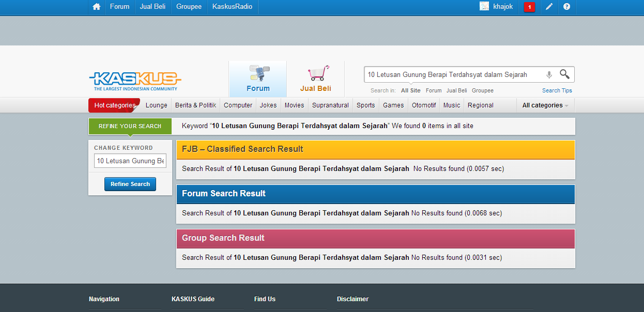The width and height of the screenshot is (644, 312).
Task: Click the KASKUS logo
Action: point(135,81)
